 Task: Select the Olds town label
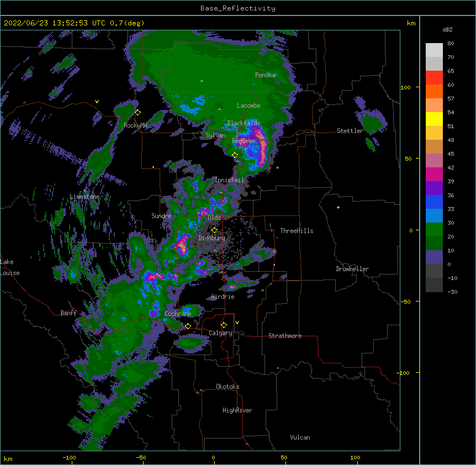[x=214, y=218]
